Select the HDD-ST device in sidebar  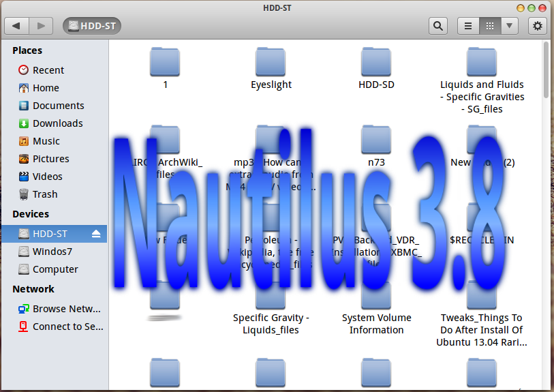tap(55, 234)
